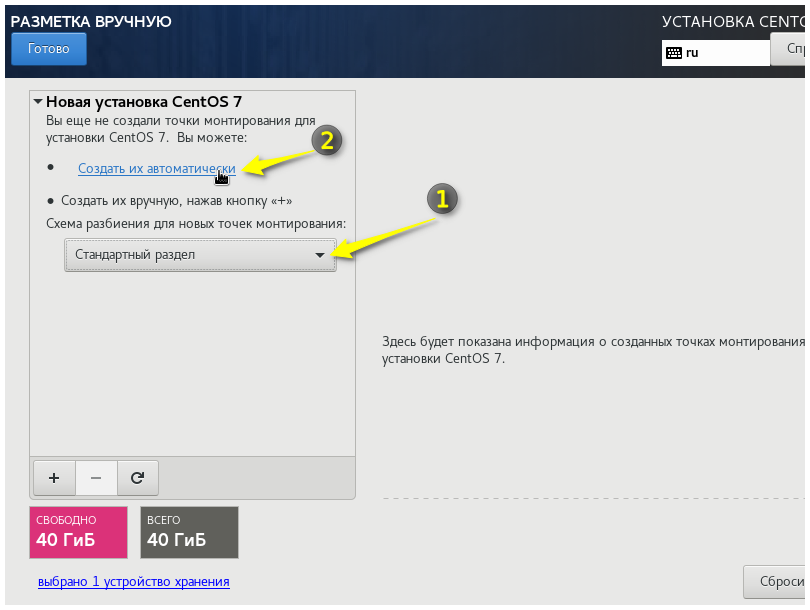Click the 'ВСЕГО 40 ГиБ' total space box
The width and height of the screenshot is (810, 610).
189,532
